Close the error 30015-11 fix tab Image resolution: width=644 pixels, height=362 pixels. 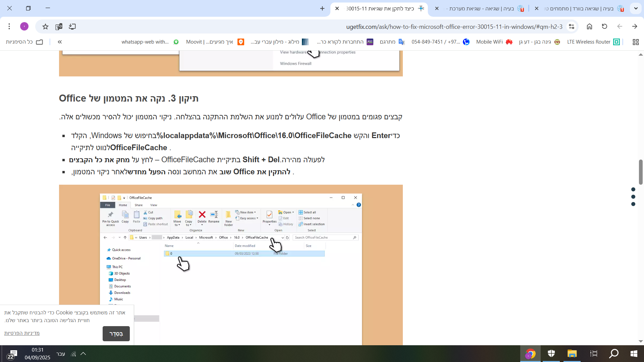[x=337, y=8]
